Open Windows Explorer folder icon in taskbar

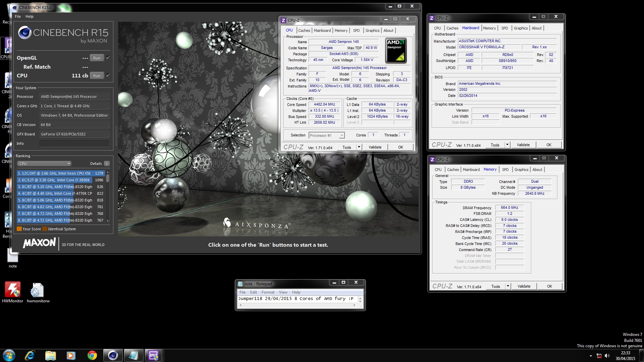coord(50,355)
